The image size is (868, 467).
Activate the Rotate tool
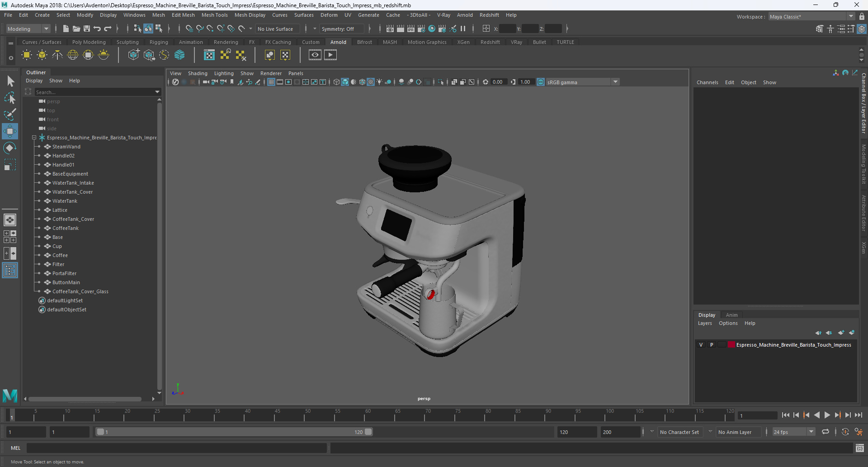click(10, 148)
